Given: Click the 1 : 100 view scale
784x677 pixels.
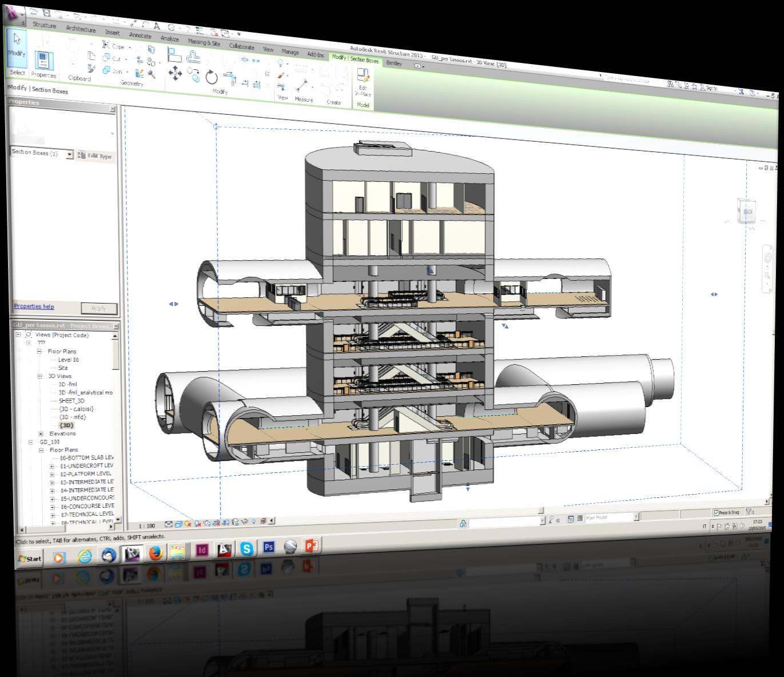Looking at the screenshot, I should pos(147,525).
